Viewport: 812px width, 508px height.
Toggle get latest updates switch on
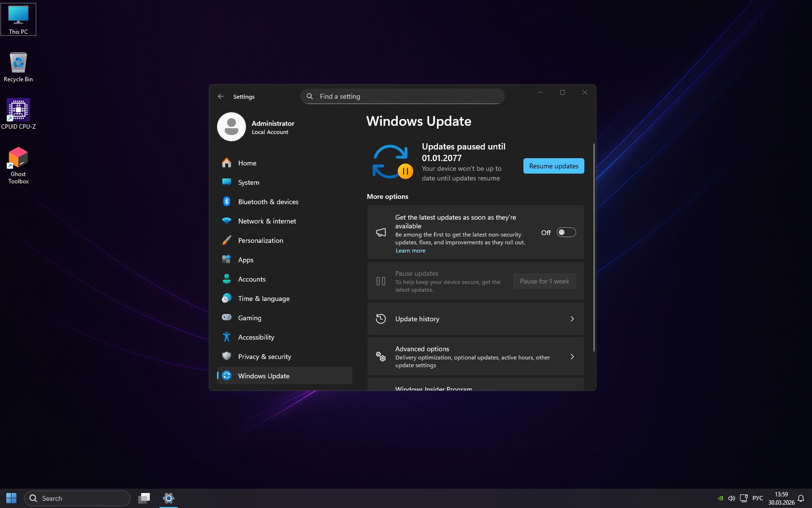pyautogui.click(x=566, y=233)
